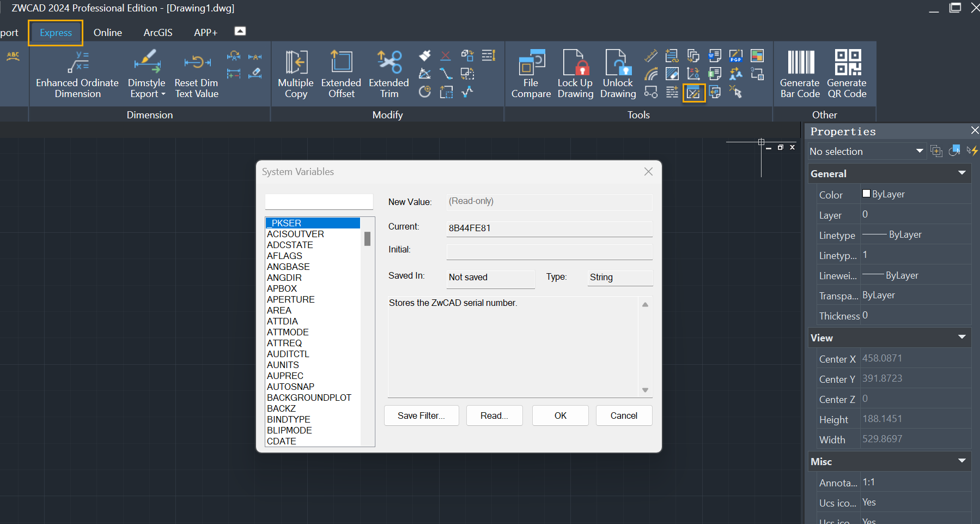Click the dimension text eraser icon
The image size is (980, 524).
255,73
